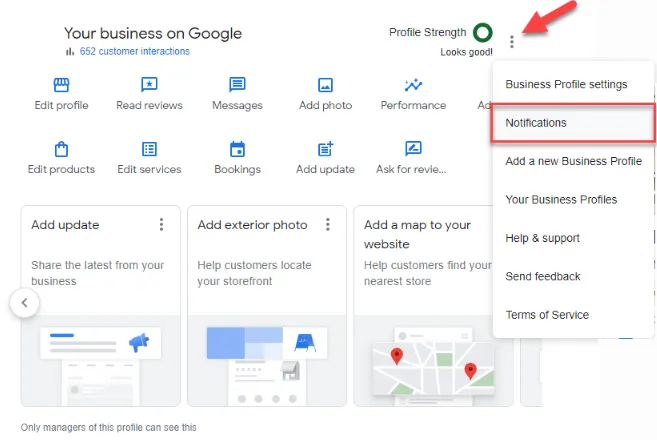Open Edit services list icon

click(149, 149)
